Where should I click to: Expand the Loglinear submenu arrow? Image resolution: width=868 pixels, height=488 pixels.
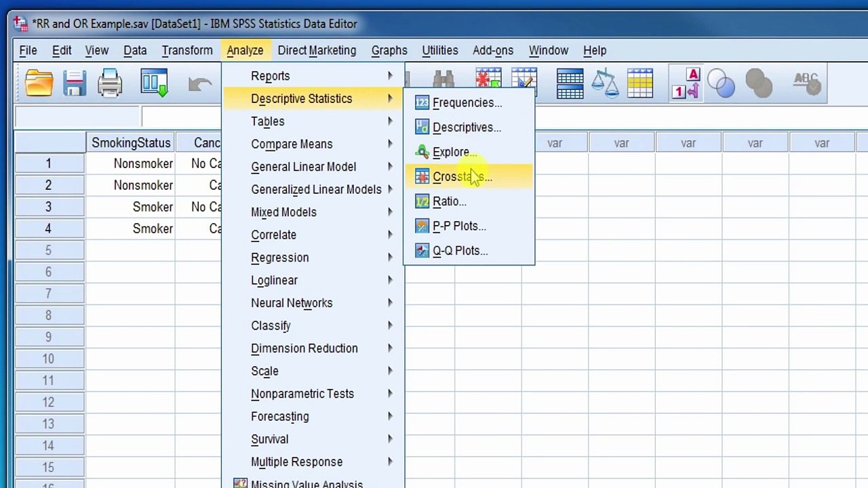click(x=390, y=280)
